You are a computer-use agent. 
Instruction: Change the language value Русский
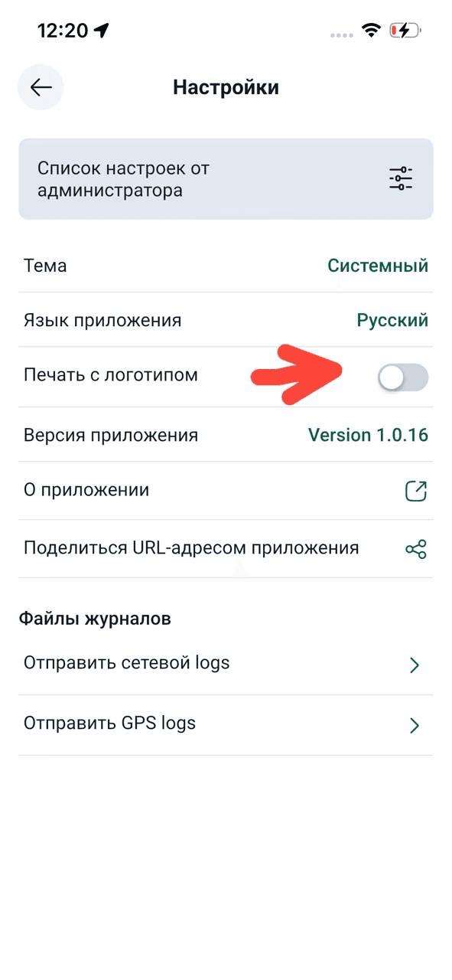[392, 320]
